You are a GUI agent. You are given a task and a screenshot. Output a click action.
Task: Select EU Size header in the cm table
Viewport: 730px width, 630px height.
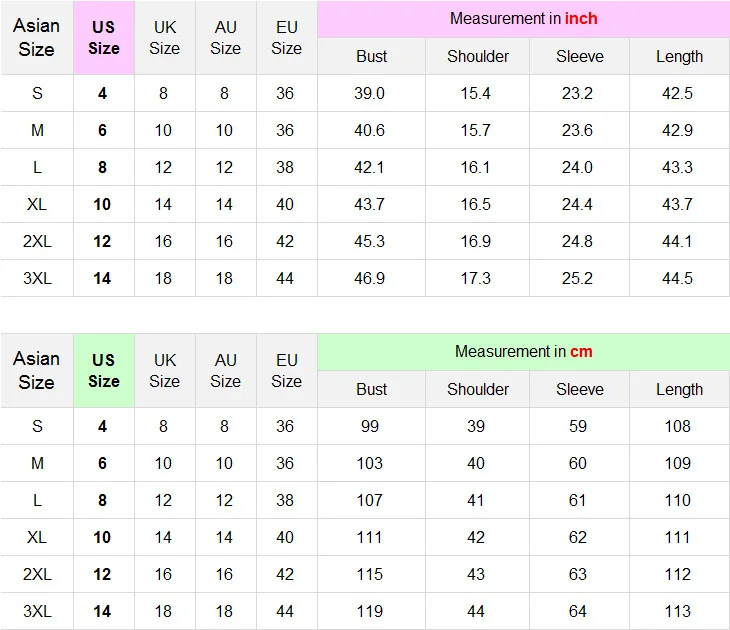[x=286, y=370]
